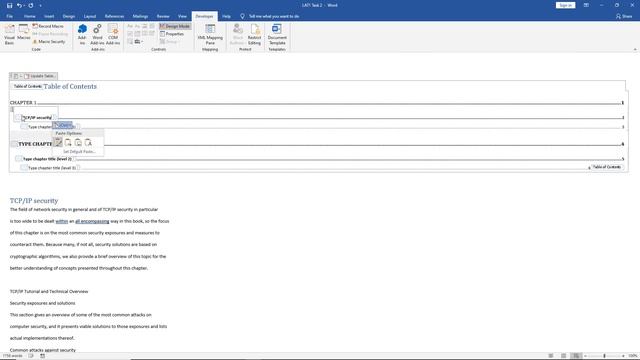Viewport: 640px width, 360px height.
Task: Open Macro Security settings
Action: (x=49, y=42)
